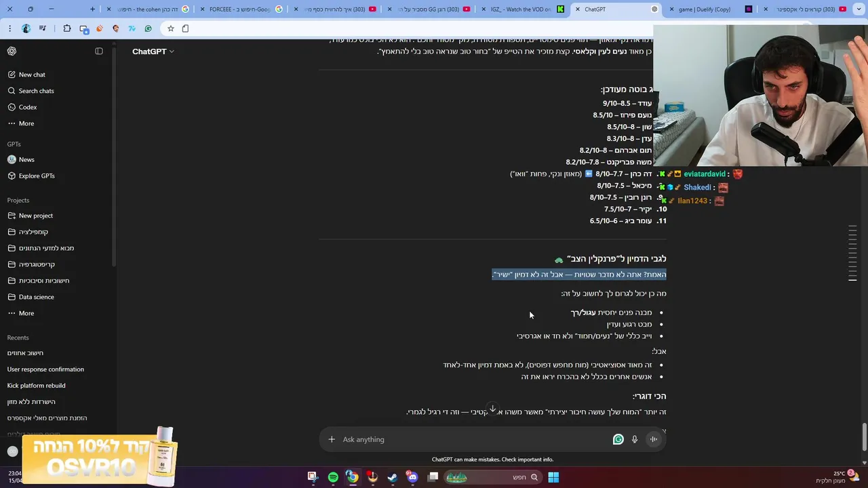This screenshot has height=488, width=868.
Task: Open the חישוביות וסיבוכיות project
Action: (x=38, y=281)
